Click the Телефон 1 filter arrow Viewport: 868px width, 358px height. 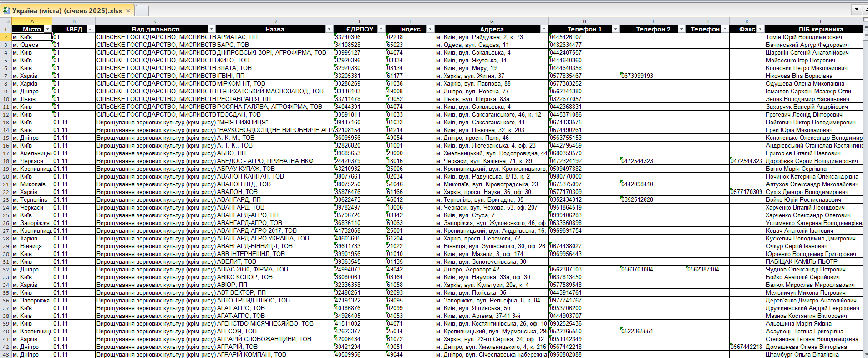(x=615, y=29)
